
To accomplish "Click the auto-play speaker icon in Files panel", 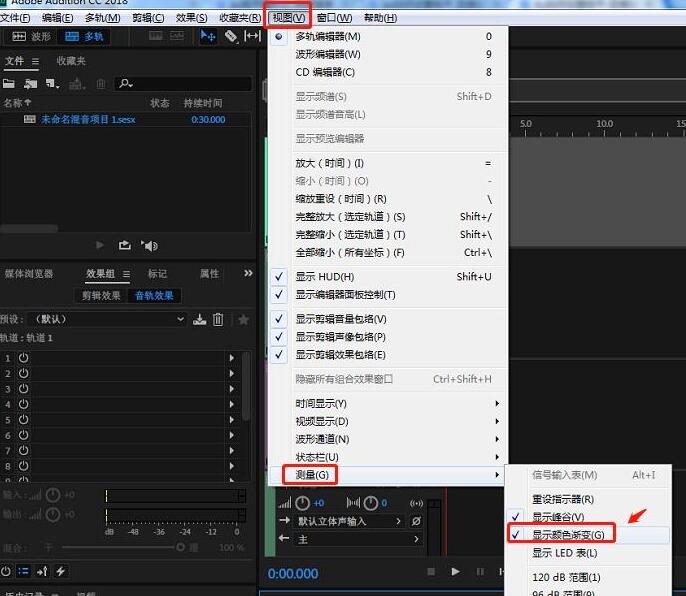I will pos(149,245).
